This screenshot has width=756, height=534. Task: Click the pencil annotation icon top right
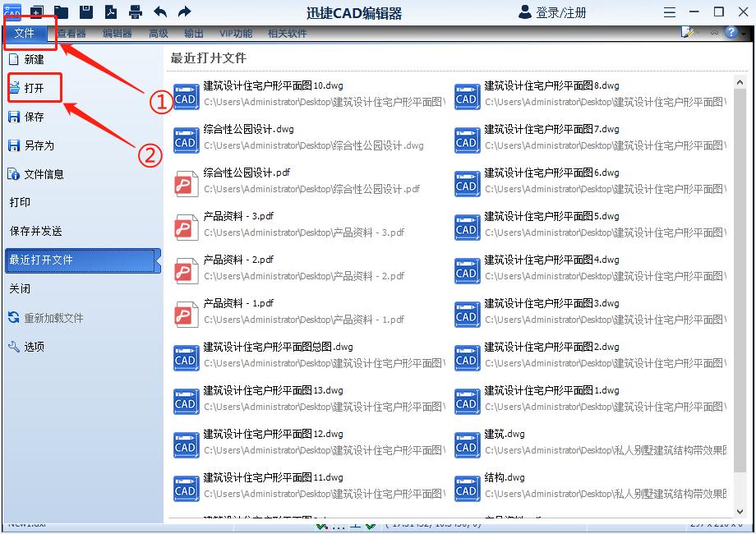coord(687,31)
